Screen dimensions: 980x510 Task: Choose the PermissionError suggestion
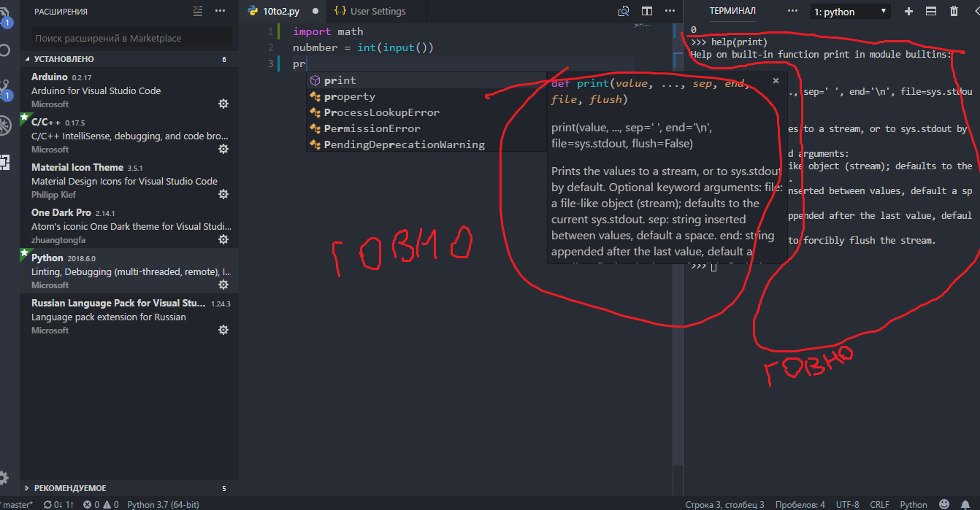426,128
